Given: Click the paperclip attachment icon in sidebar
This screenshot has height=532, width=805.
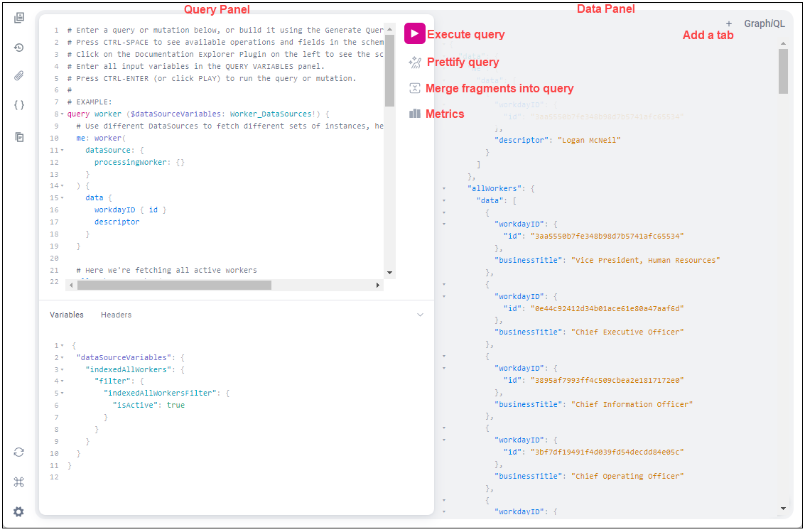Looking at the screenshot, I should coord(19,76).
